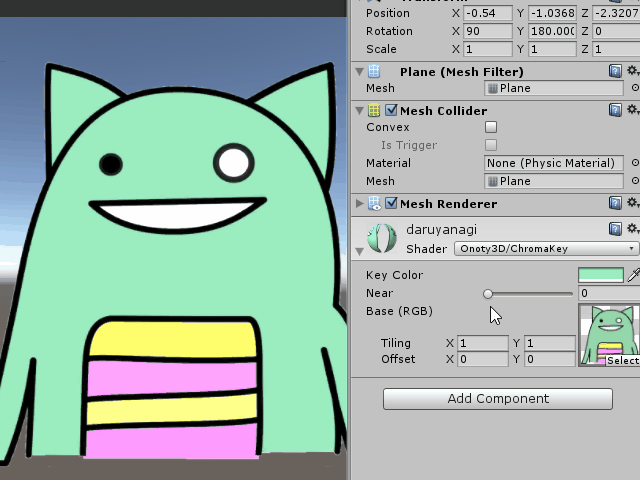Click Select on Base (RGB) texture
Image resolution: width=640 pixels, height=480 pixels.
tap(622, 361)
